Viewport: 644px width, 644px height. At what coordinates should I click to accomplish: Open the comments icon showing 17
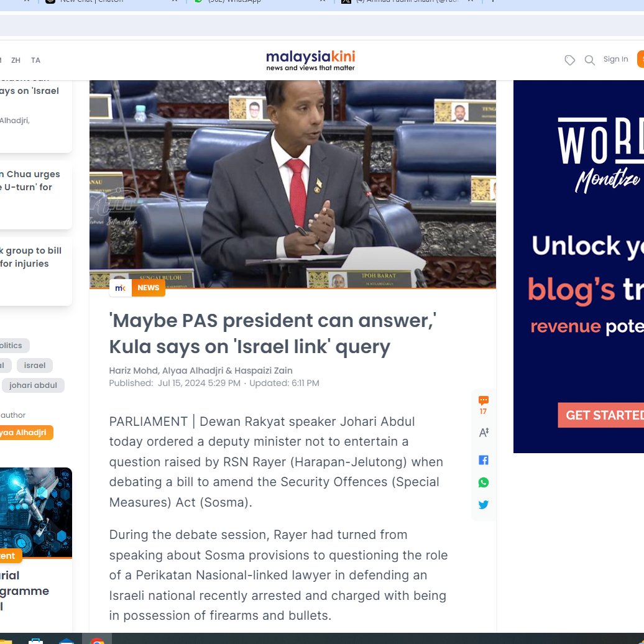pyautogui.click(x=484, y=405)
